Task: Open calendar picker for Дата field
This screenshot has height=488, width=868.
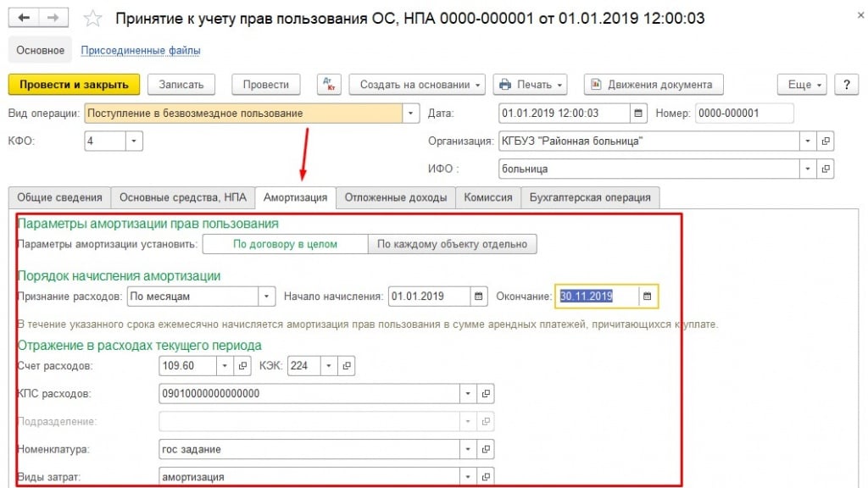Action: point(638,114)
